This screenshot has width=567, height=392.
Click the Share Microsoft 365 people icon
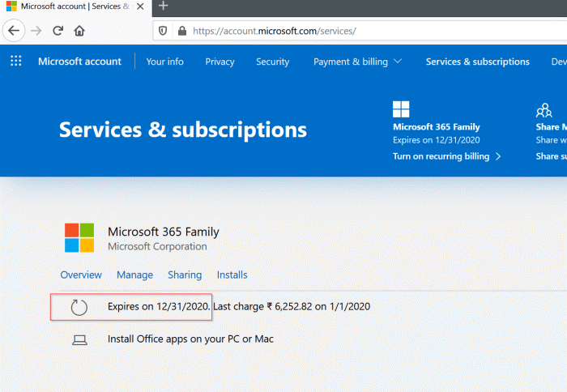pos(544,110)
